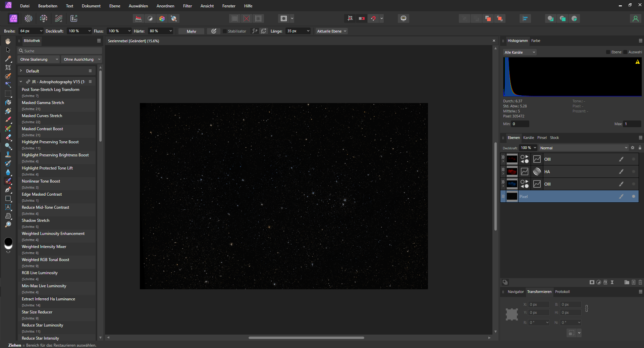Add a layer effects (fx) icon

tap(605, 282)
